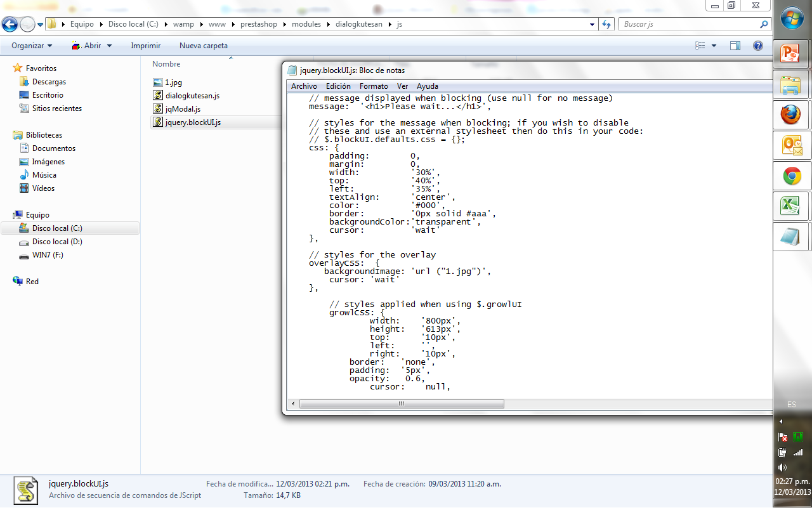Open the Archivo menu in Notepad

point(304,86)
